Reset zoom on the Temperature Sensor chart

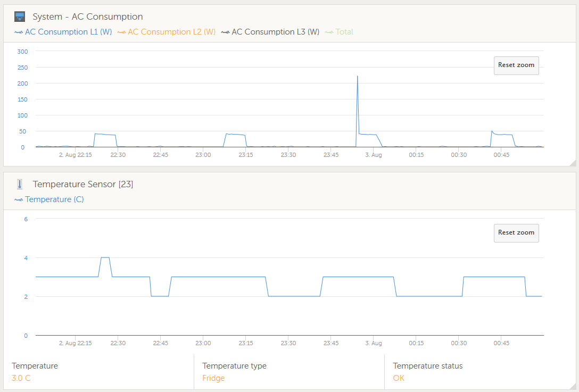click(x=516, y=232)
